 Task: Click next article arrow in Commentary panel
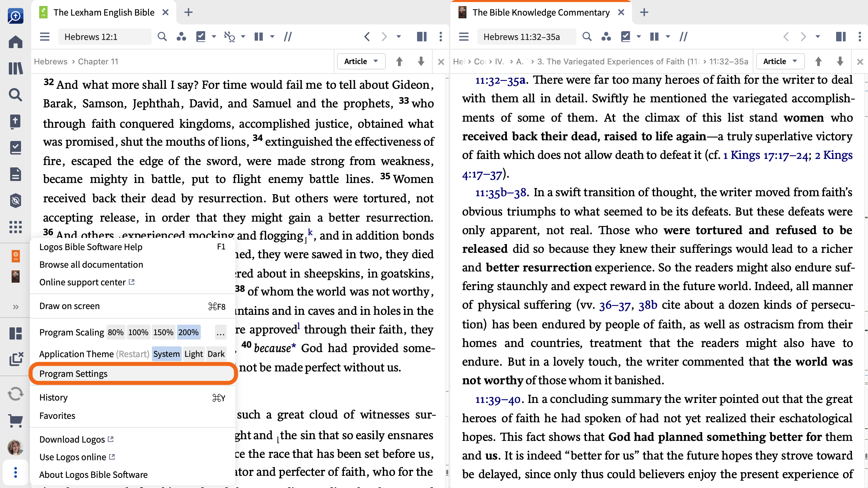coord(840,61)
